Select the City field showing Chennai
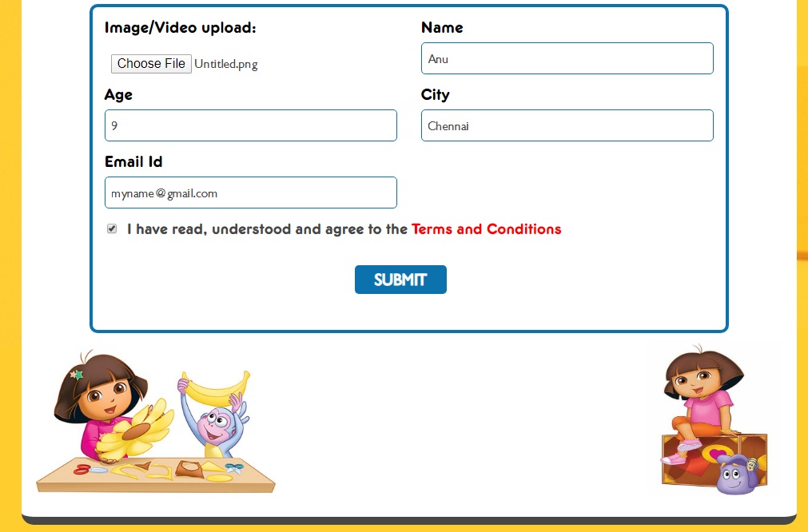808x532 pixels. (567, 125)
